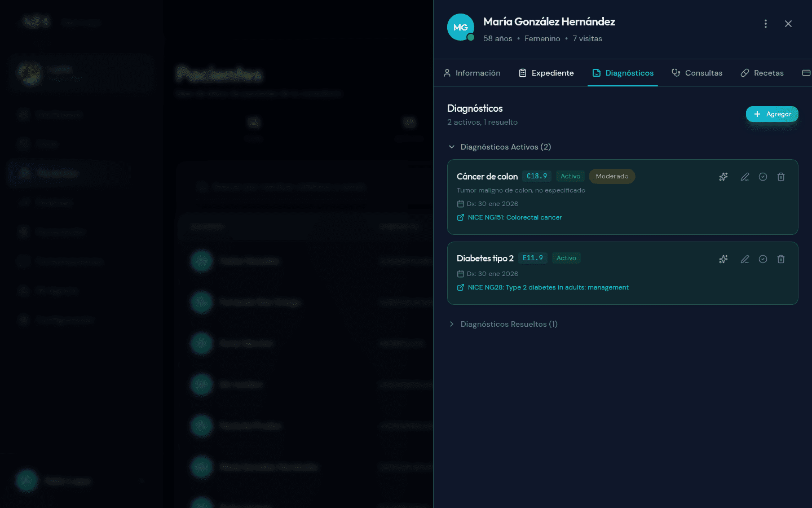The height and width of the screenshot is (508, 812).
Task: Open the Recetas tab
Action: tap(762, 73)
